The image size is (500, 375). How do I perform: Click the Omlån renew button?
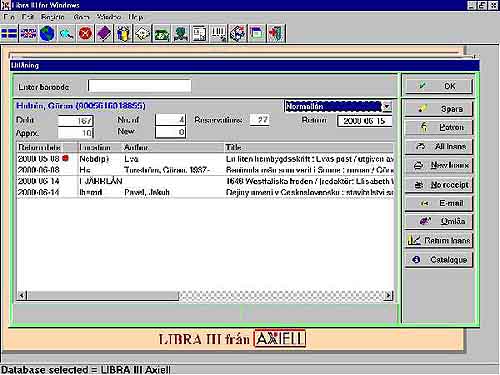click(x=439, y=221)
